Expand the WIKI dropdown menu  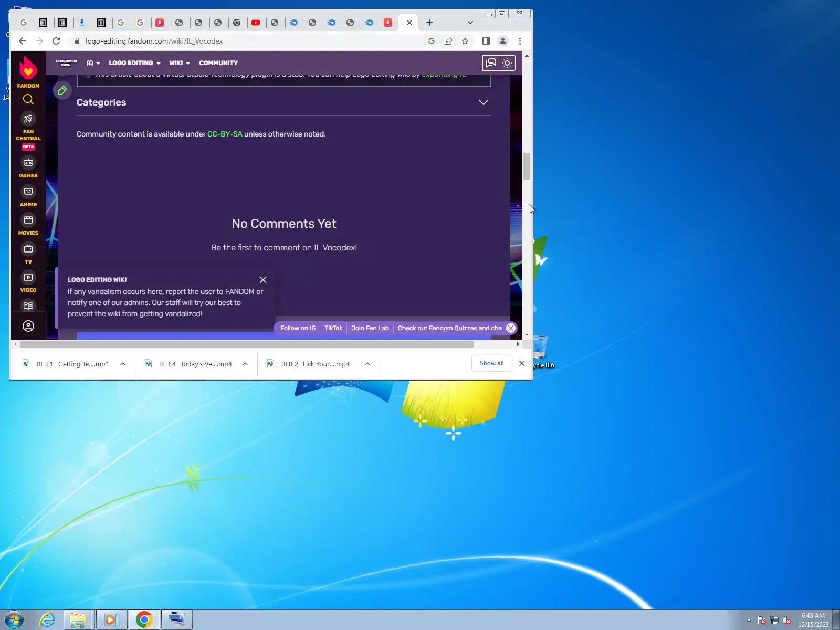pyautogui.click(x=180, y=63)
